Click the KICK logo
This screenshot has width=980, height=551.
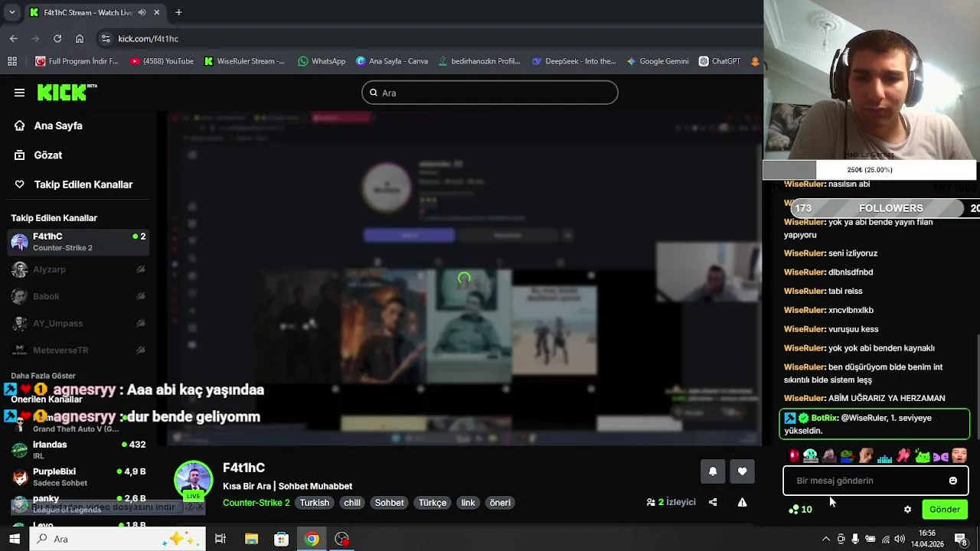67,93
